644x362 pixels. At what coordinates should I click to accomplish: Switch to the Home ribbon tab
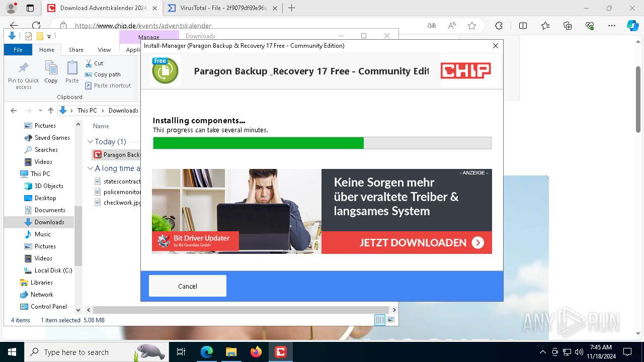[47, 50]
